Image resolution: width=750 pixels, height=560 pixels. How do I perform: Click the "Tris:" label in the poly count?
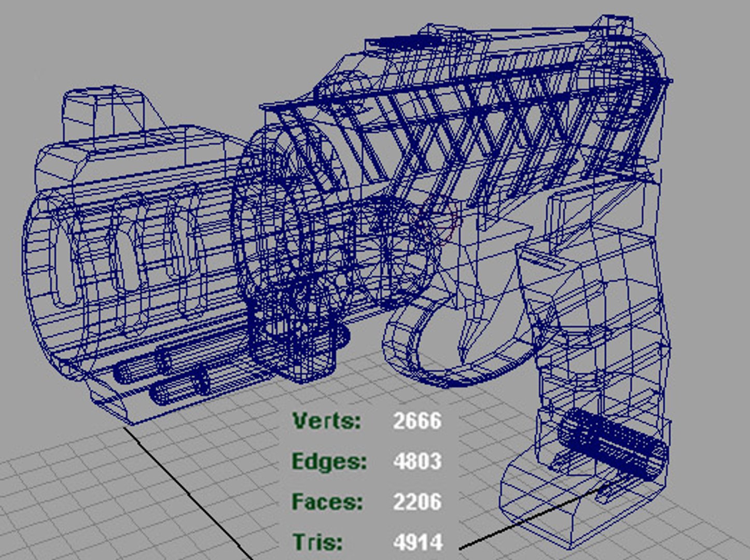317,542
